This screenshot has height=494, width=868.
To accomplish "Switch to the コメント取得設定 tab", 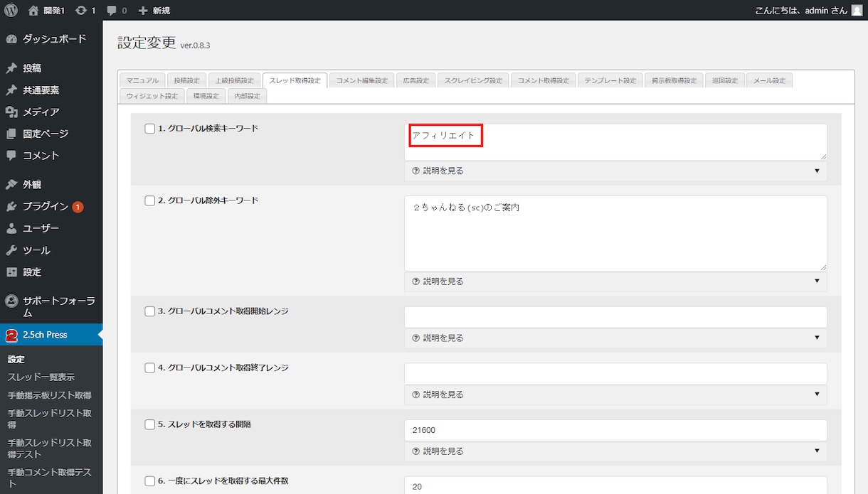I will 544,80.
